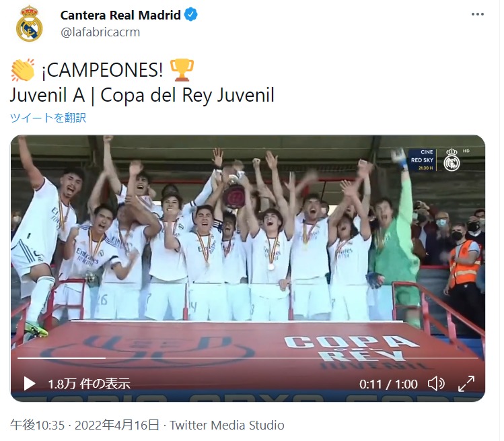Play the video with the play button

click(30, 383)
